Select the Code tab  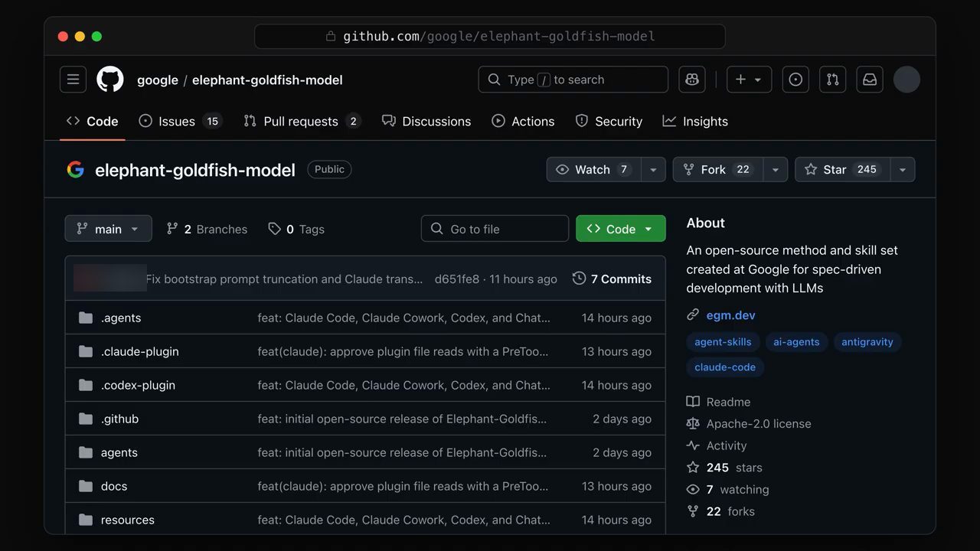coord(92,121)
